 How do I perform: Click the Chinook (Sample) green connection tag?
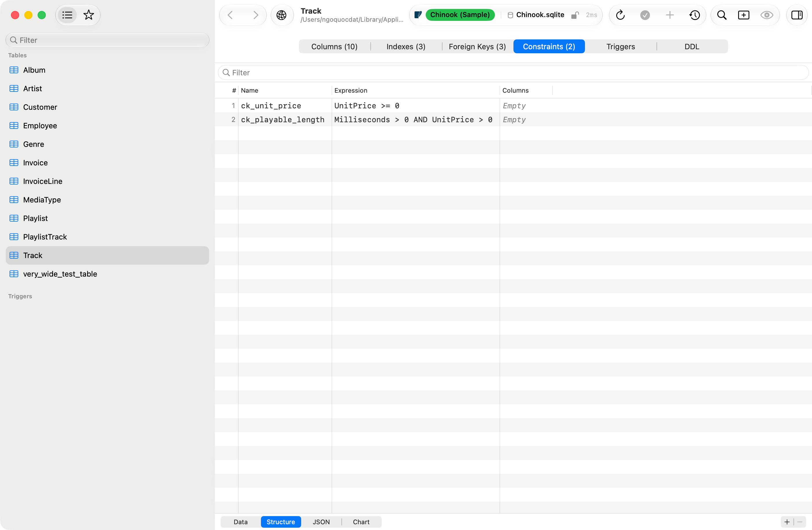click(x=460, y=15)
